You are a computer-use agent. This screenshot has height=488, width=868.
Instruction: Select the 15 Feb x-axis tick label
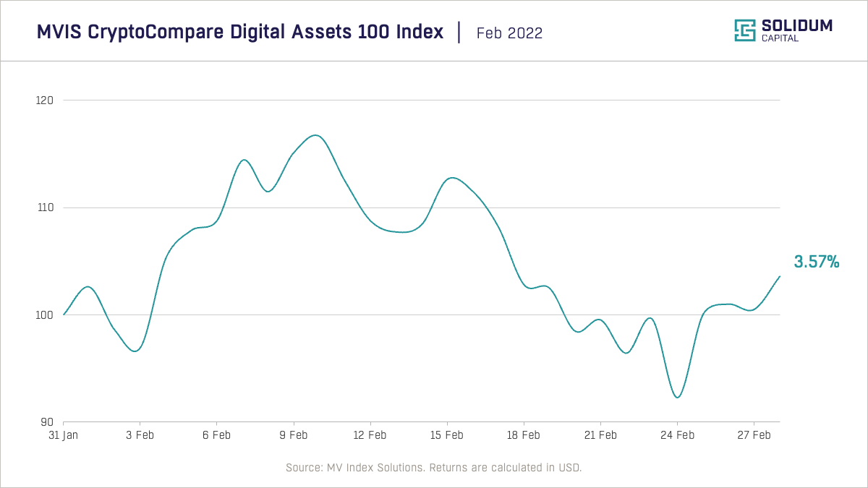tap(446, 435)
